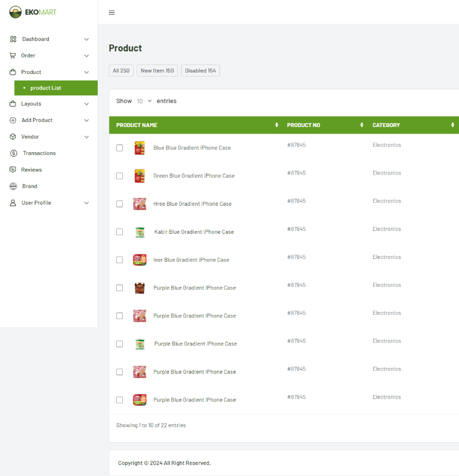Collapse the Product menu chevron
Screen dimensions: 459x476
86,72
